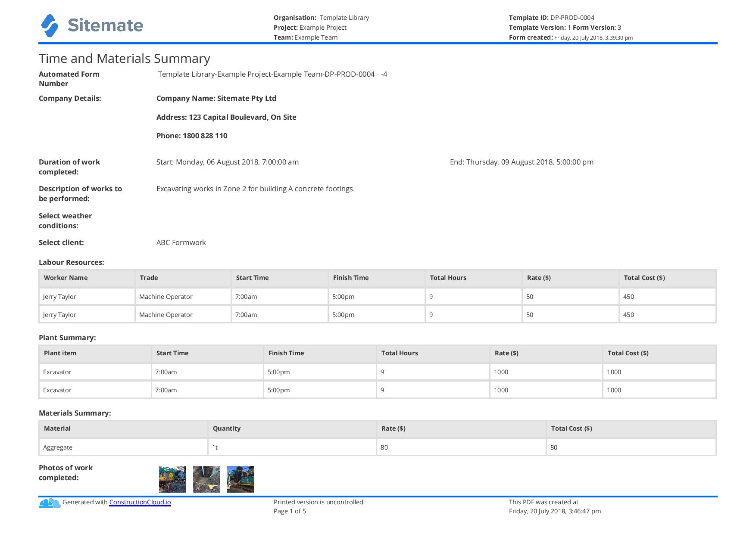Screen dimensions: 756x534
Task: Click the Form created date in header
Action: (x=594, y=37)
